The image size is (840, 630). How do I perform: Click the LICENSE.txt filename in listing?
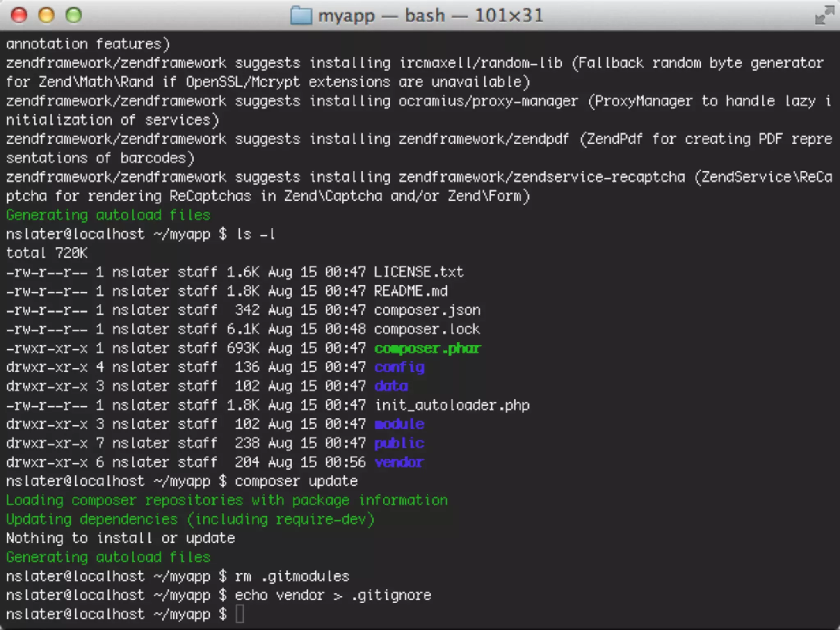click(419, 272)
